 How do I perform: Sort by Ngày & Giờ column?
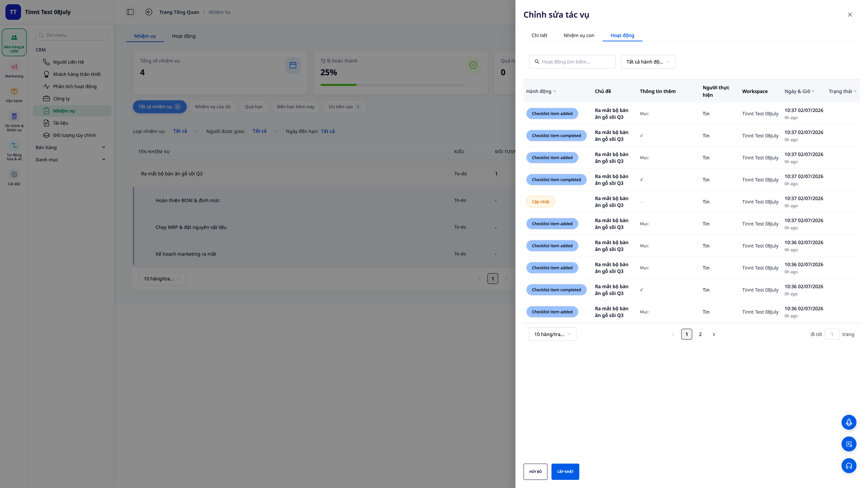pos(799,91)
